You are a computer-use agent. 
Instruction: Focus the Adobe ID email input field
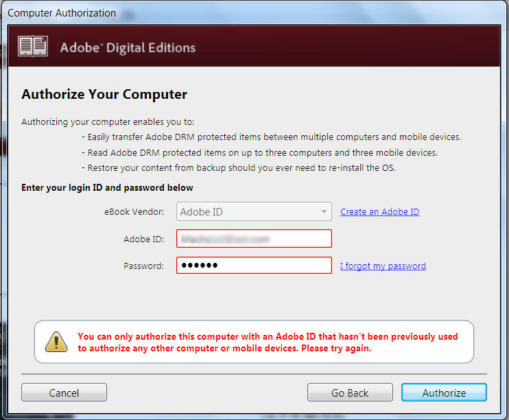coord(254,239)
